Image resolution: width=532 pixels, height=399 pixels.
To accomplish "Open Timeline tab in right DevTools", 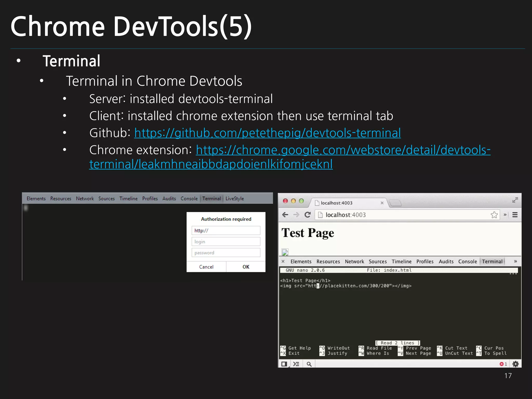I will (x=402, y=262).
